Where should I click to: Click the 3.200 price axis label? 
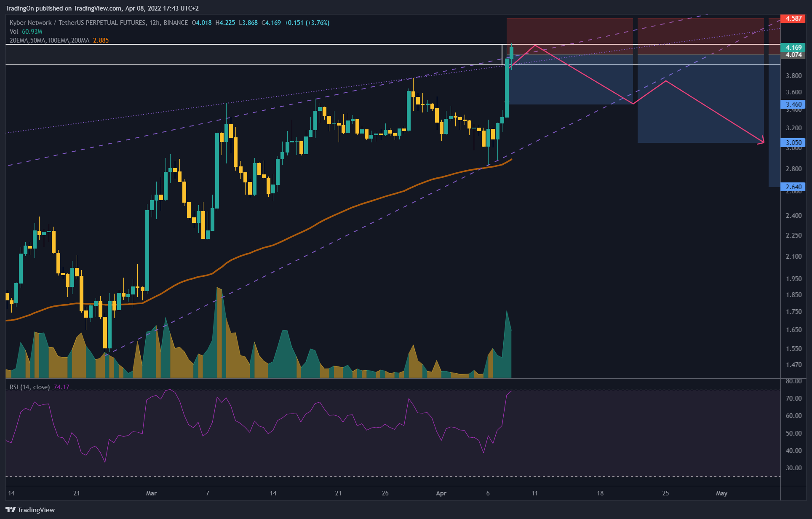(x=793, y=128)
